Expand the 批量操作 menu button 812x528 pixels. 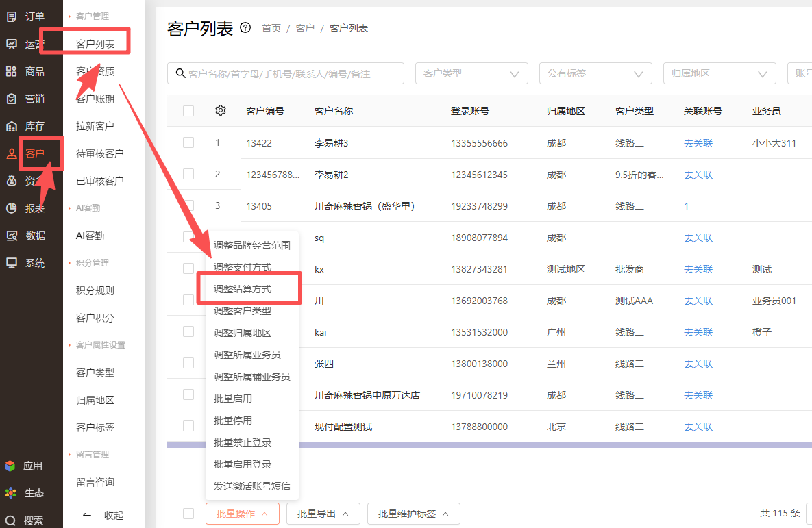click(x=243, y=514)
